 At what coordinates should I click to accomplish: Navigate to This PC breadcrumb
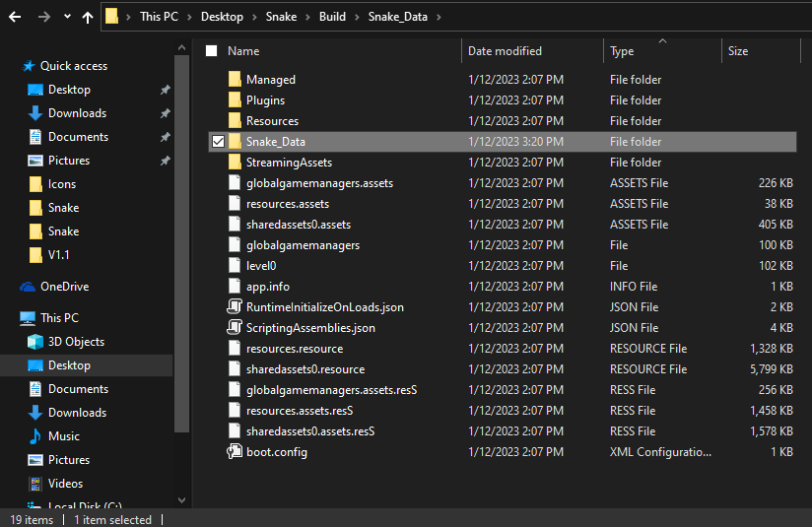(159, 17)
